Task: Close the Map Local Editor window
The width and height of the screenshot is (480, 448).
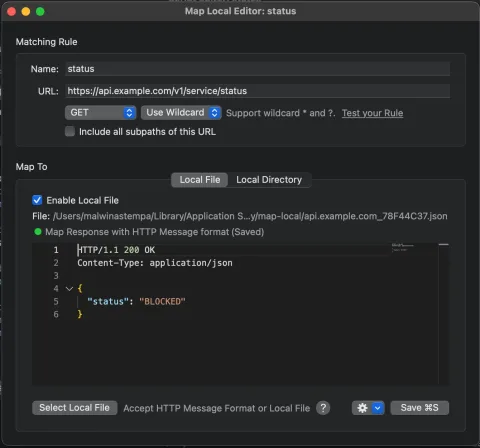Action: (x=12, y=12)
